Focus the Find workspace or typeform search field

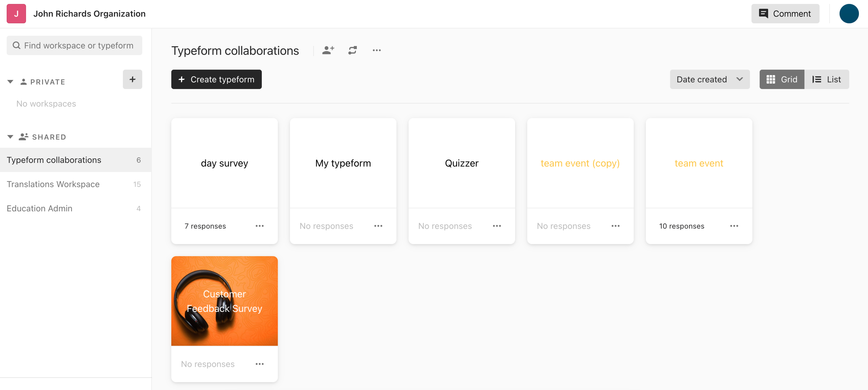pyautogui.click(x=74, y=46)
